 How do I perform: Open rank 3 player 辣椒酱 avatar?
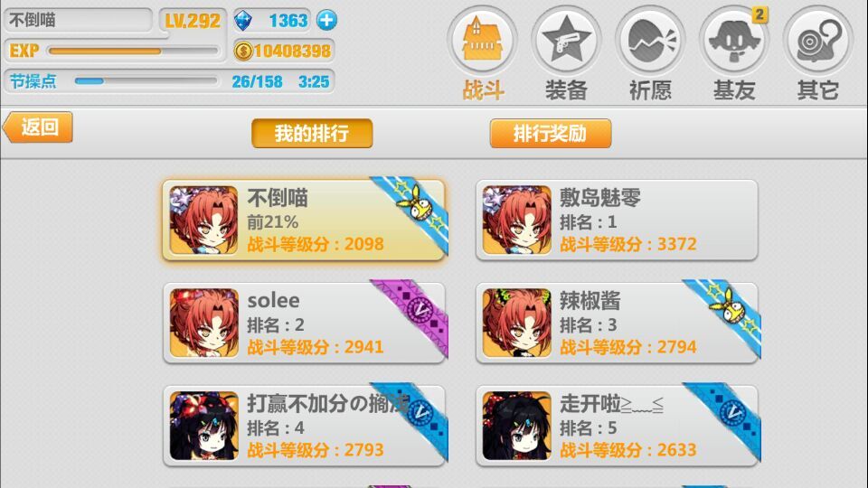coord(516,323)
